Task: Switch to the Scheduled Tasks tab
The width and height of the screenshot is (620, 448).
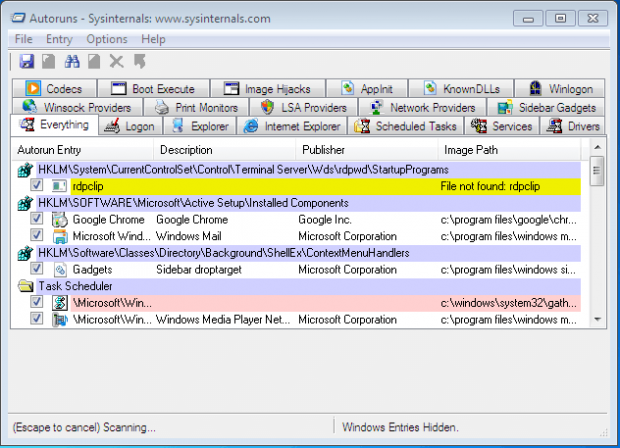Action: pyautogui.click(x=406, y=126)
